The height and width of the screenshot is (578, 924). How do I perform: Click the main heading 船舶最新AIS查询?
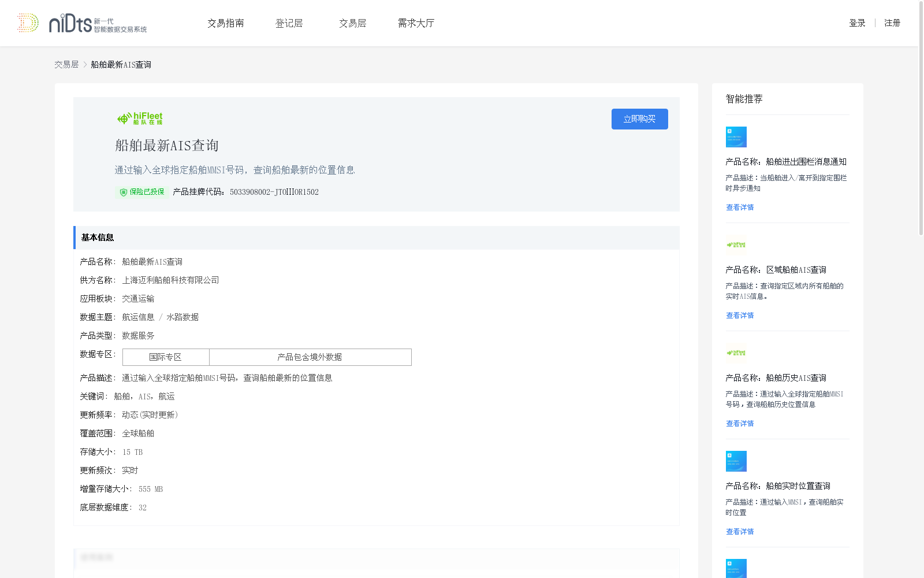pos(167,146)
